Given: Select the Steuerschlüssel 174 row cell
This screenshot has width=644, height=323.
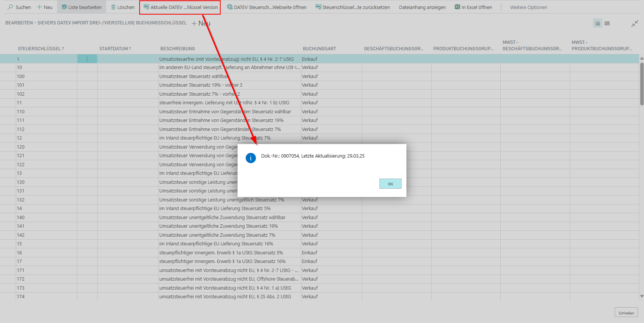Looking at the screenshot, I should (x=46, y=297).
